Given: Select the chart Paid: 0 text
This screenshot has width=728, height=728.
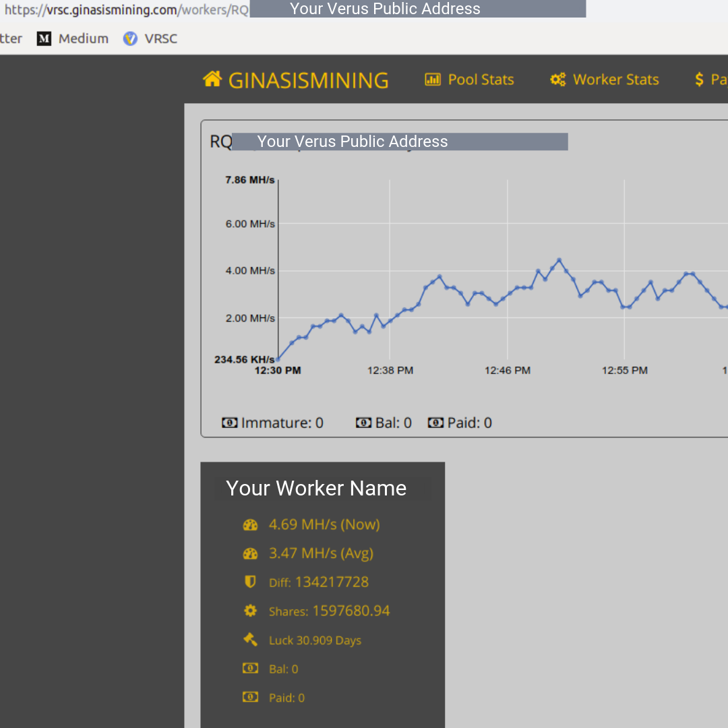Looking at the screenshot, I should [x=469, y=423].
